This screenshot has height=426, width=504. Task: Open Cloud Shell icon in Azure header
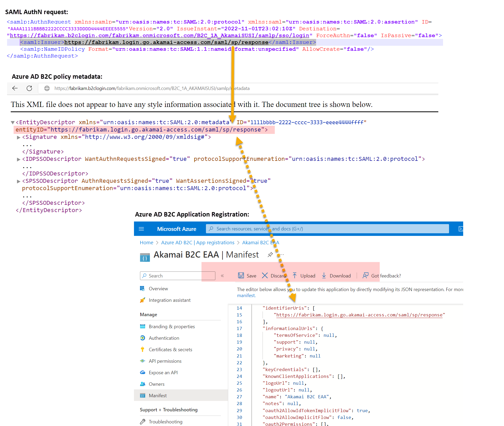pos(461,229)
